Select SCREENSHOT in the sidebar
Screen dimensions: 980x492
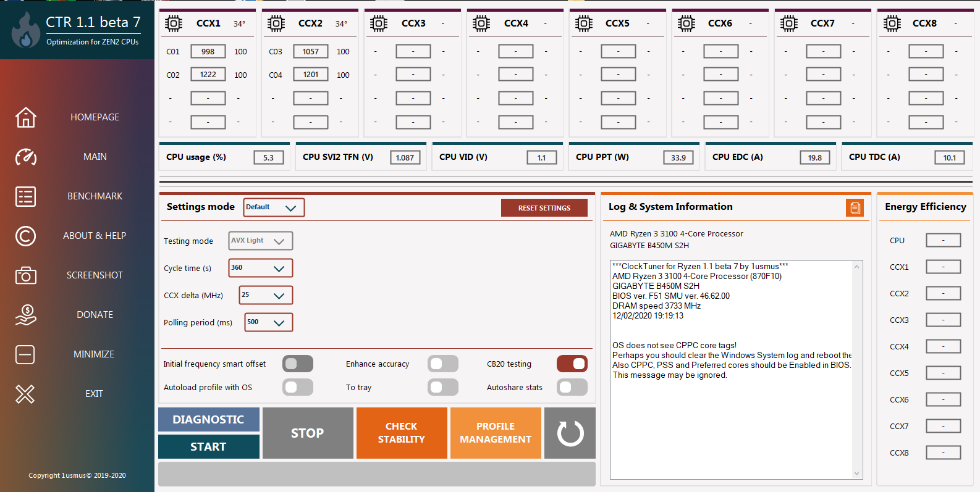tap(95, 275)
